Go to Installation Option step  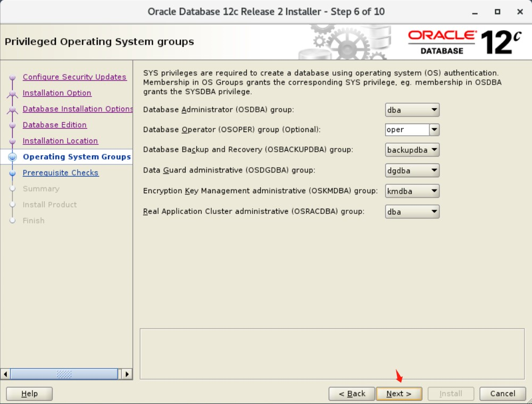tap(57, 93)
